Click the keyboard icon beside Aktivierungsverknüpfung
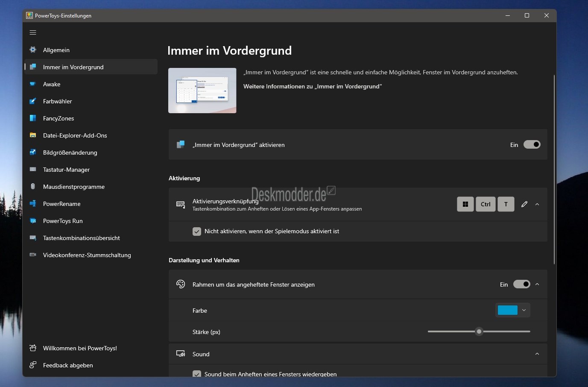 (181, 205)
